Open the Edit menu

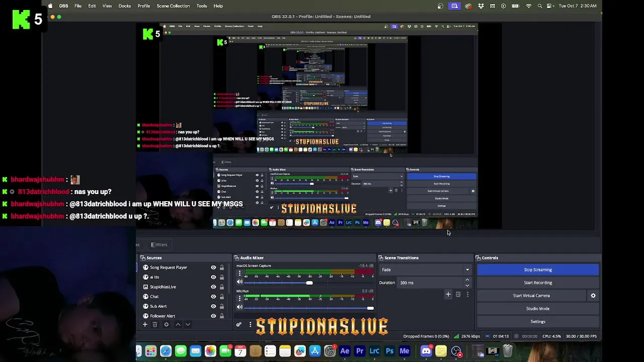click(x=92, y=6)
